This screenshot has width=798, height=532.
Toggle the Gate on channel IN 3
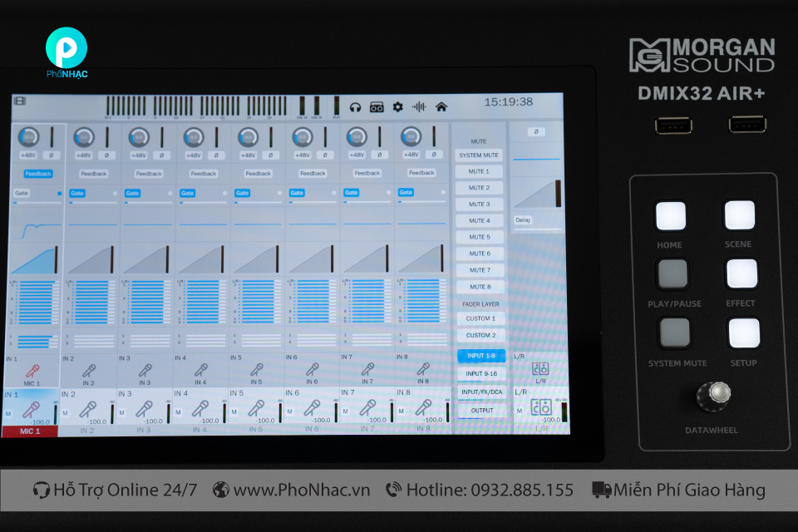pyautogui.click(x=134, y=192)
